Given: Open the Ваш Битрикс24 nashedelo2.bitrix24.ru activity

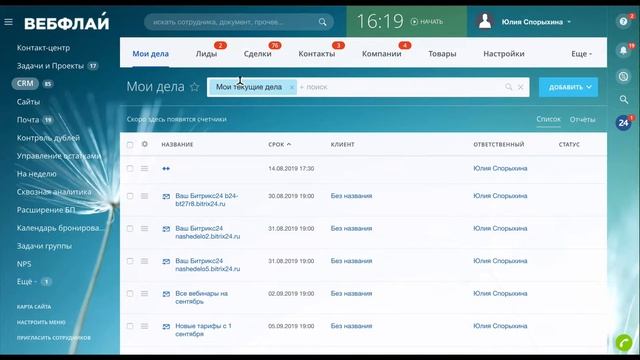Looking at the screenshot, I should (x=208, y=232).
